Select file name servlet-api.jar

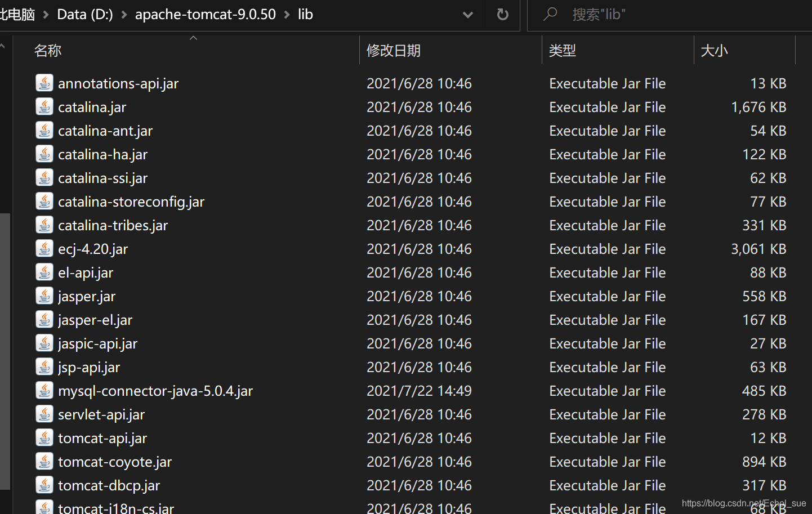[x=101, y=414]
